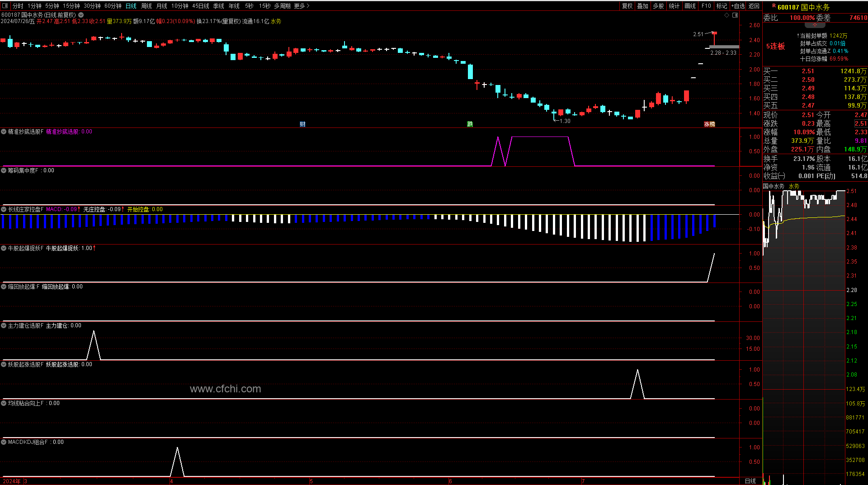Collapse the order book with the up-chevron

click(x=815, y=25)
